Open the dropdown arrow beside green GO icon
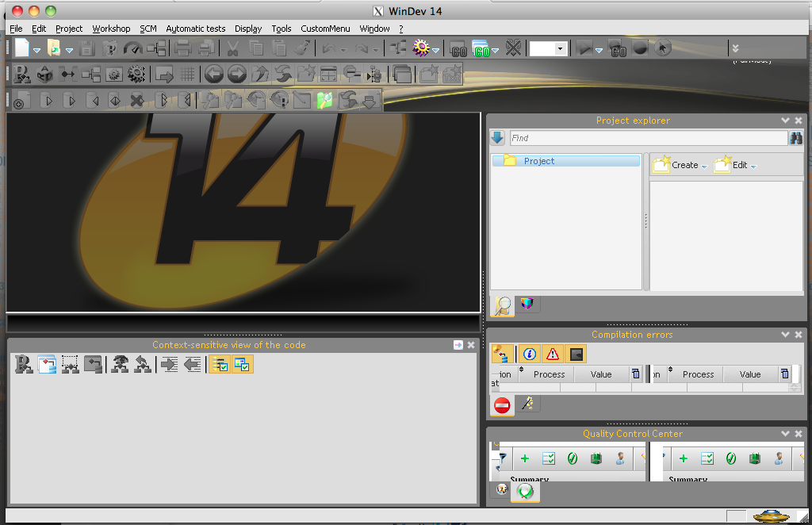This screenshot has height=525, width=812. [495, 51]
